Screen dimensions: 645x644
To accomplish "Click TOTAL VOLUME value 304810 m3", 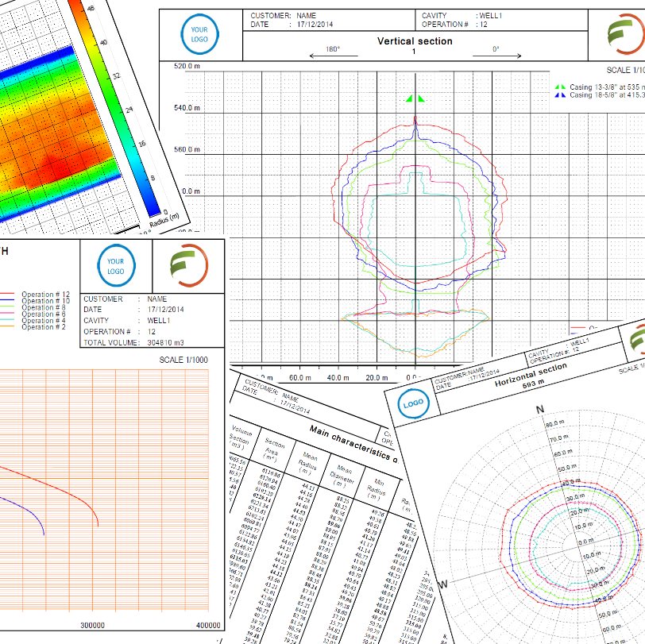I will click(x=166, y=342).
